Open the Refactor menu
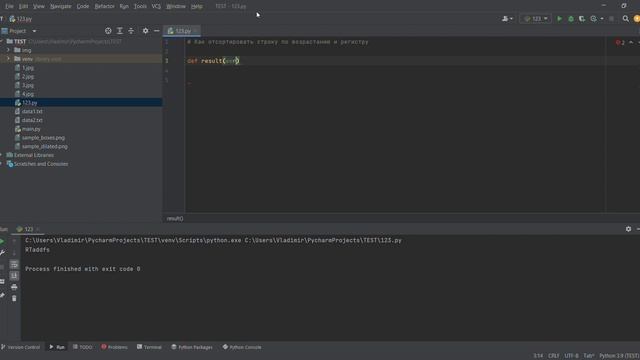640x360 pixels. pos(104,7)
